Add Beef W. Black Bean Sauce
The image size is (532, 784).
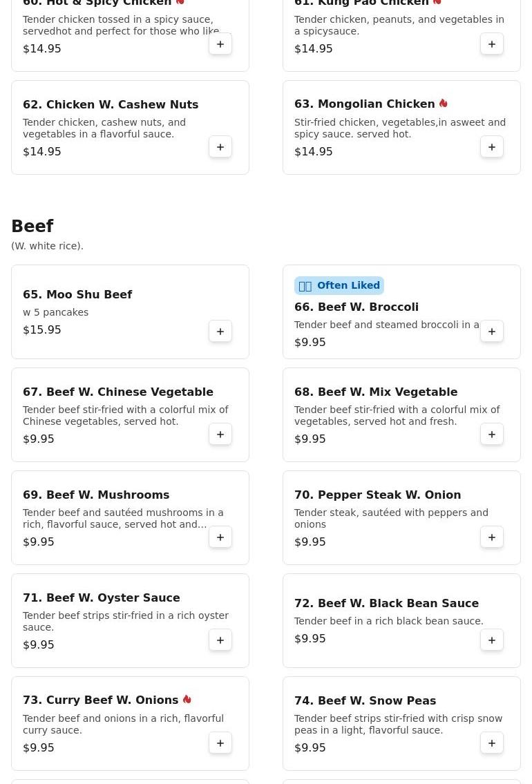coord(492,640)
